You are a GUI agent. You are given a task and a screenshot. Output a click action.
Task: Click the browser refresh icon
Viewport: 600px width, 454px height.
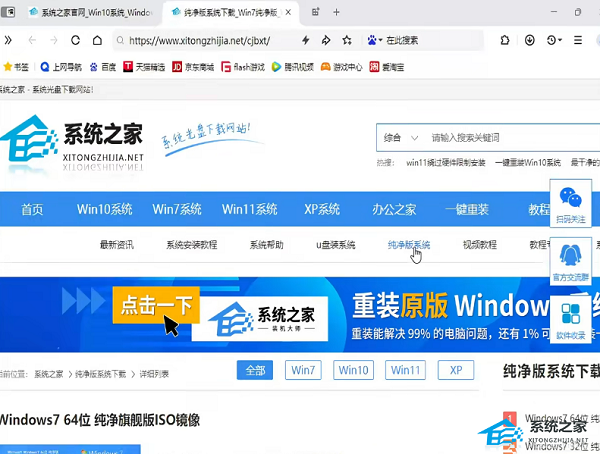[x=75, y=41]
